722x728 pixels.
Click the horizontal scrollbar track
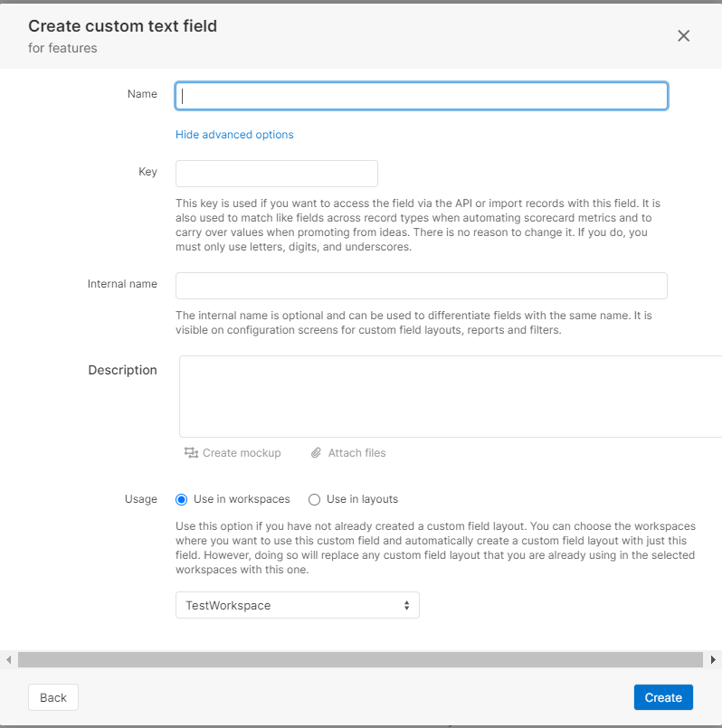point(360,659)
